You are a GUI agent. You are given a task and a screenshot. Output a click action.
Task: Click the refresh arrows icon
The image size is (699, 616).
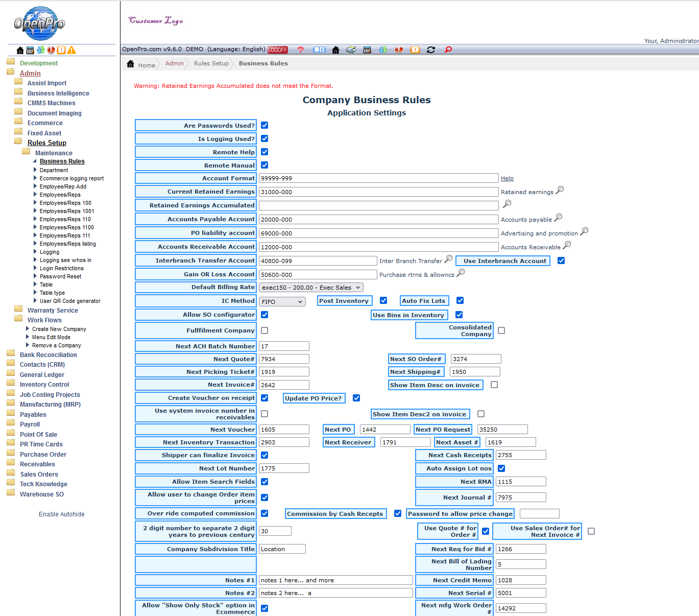tap(431, 50)
